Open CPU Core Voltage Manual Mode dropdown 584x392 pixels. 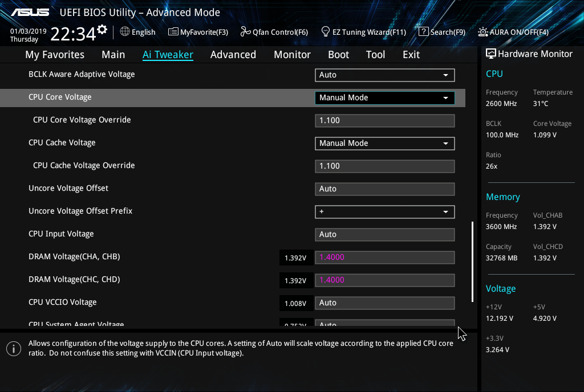(x=385, y=98)
